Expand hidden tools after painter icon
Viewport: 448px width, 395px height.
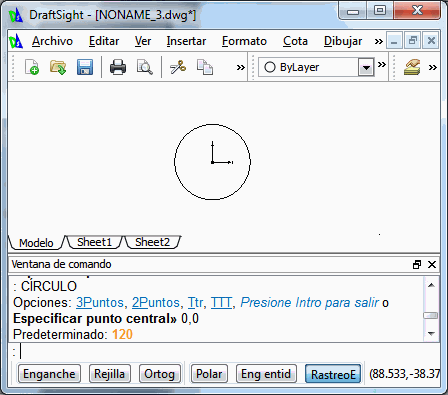click(433, 67)
